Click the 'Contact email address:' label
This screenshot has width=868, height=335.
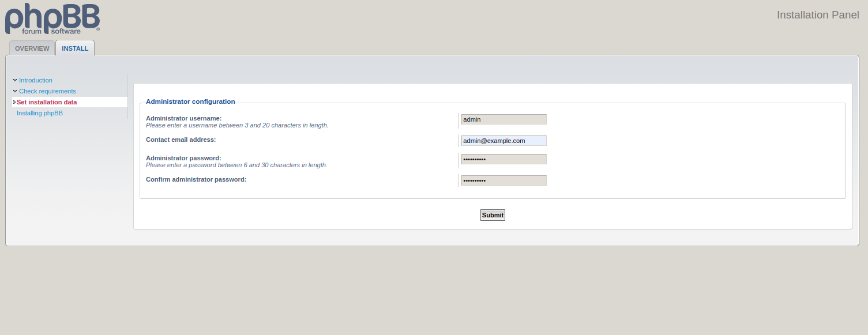point(181,140)
